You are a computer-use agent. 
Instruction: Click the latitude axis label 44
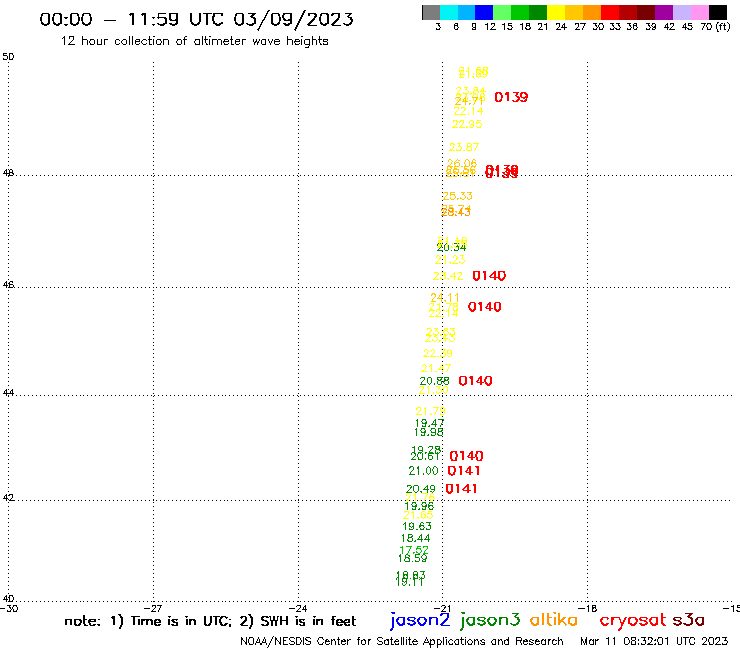pos(8,393)
